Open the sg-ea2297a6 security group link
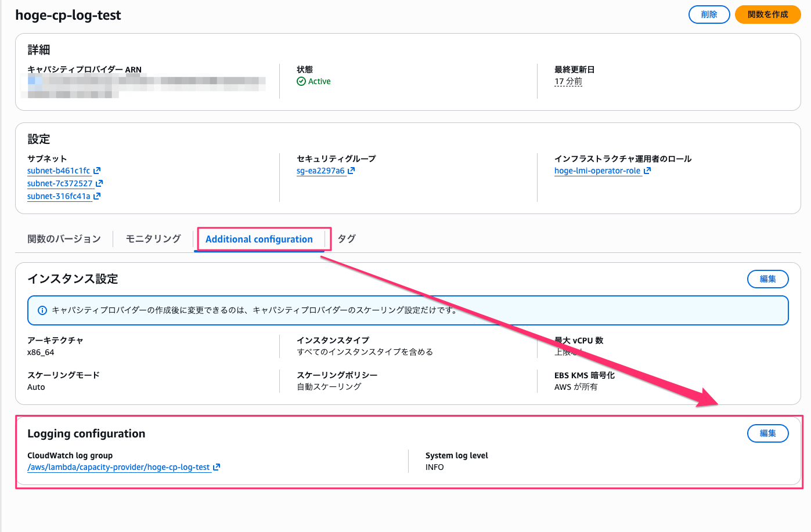The width and height of the screenshot is (811, 532). [320, 171]
